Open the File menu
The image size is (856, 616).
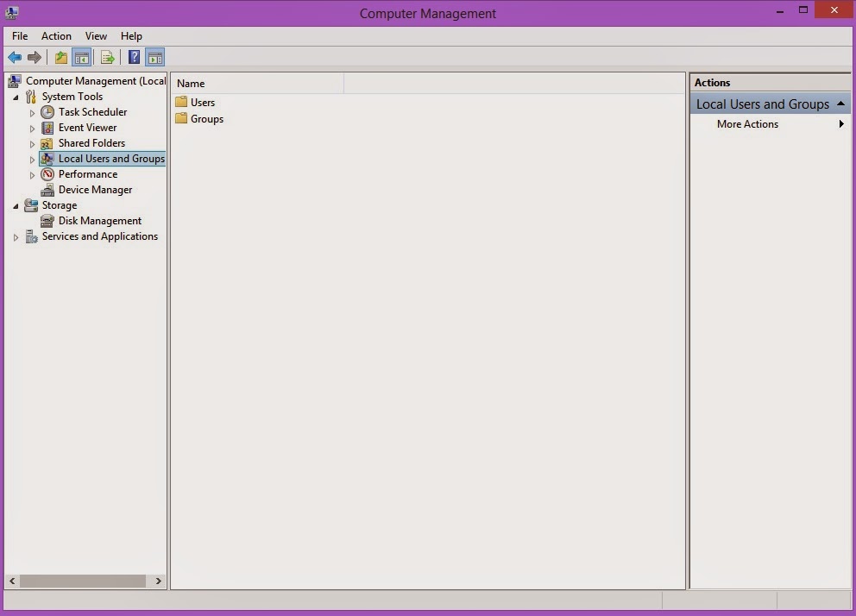pos(20,36)
